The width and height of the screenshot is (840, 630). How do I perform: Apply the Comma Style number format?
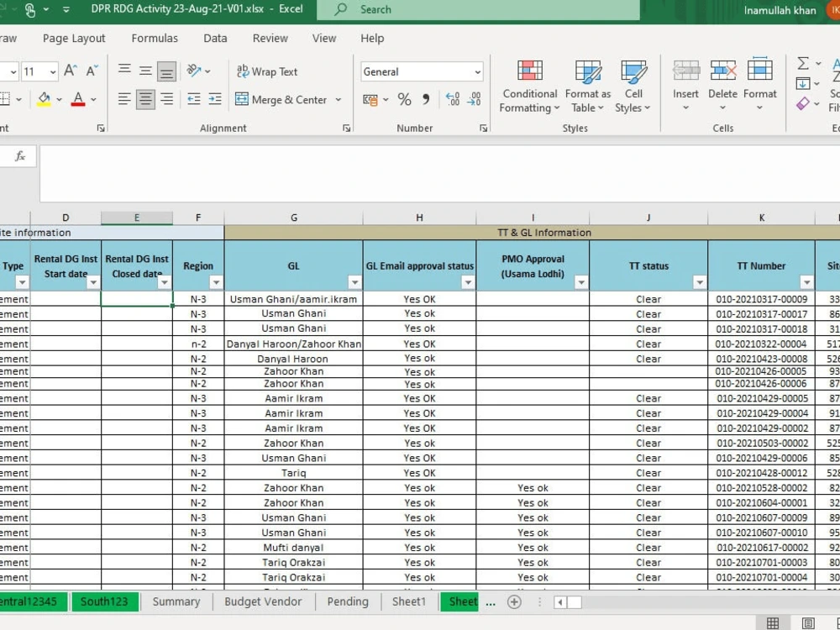(428, 99)
